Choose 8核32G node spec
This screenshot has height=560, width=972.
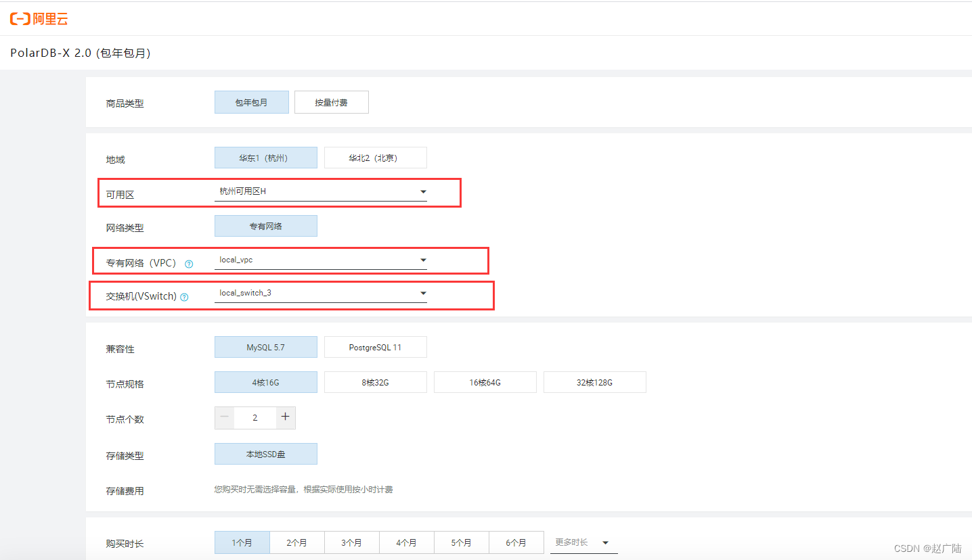pos(376,382)
